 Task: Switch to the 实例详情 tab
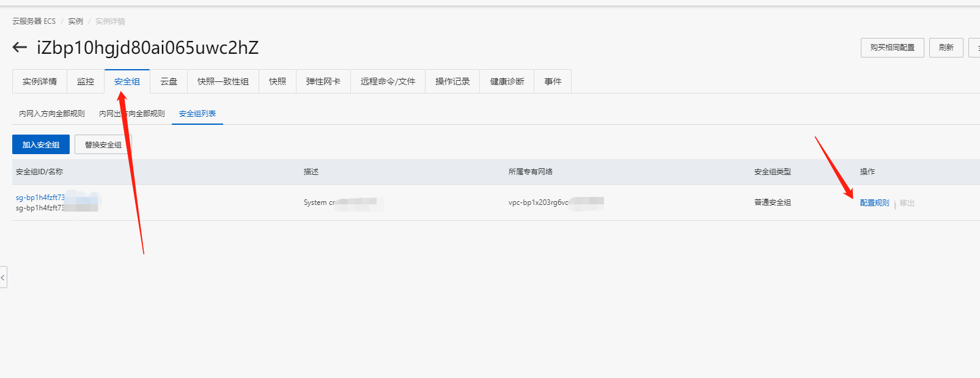40,81
